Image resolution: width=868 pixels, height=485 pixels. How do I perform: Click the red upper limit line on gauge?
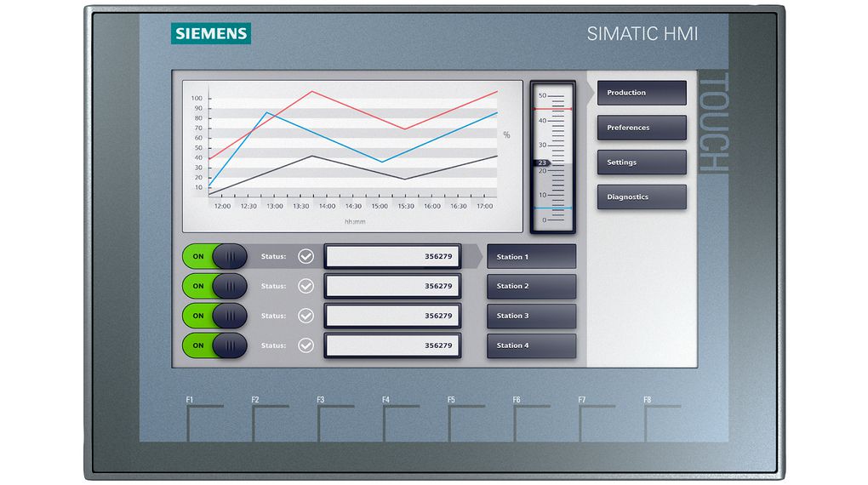pyautogui.click(x=552, y=109)
